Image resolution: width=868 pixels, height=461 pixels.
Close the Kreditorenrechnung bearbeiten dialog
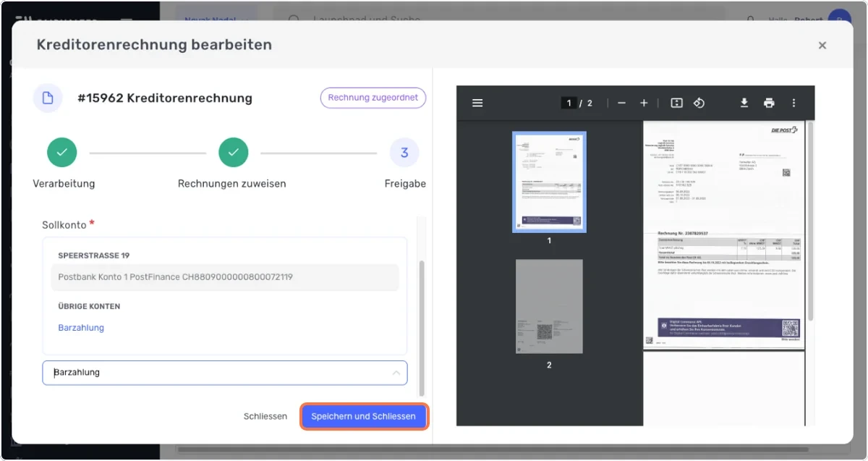point(822,45)
